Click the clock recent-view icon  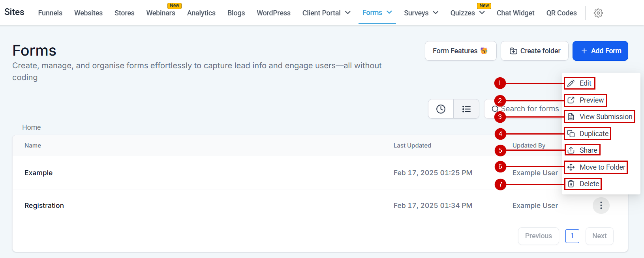(x=441, y=109)
